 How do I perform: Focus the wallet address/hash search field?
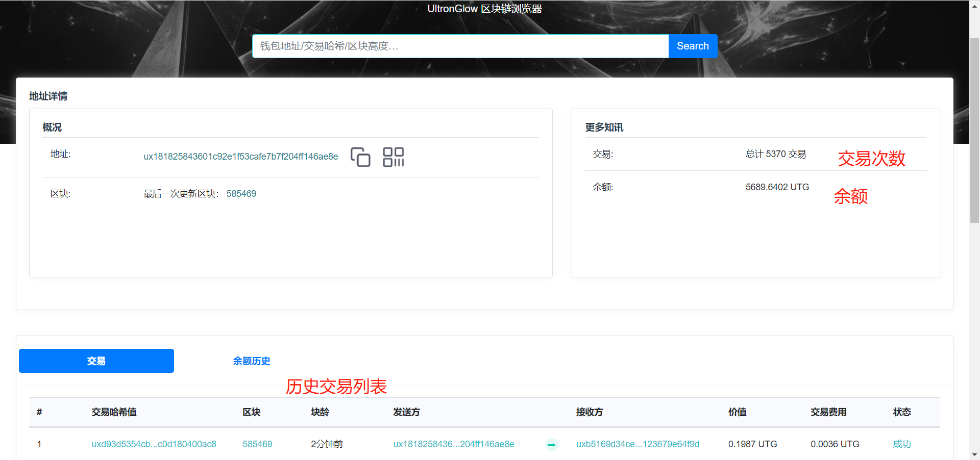pyautogui.click(x=460, y=46)
